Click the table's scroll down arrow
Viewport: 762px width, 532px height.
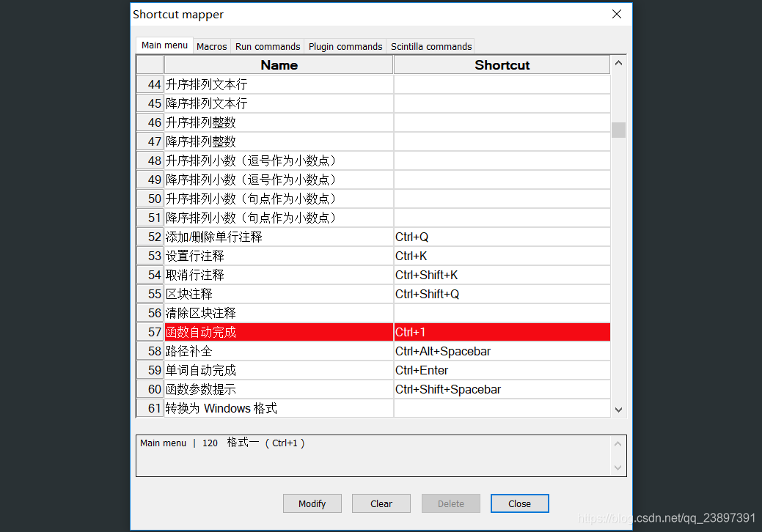pos(619,410)
